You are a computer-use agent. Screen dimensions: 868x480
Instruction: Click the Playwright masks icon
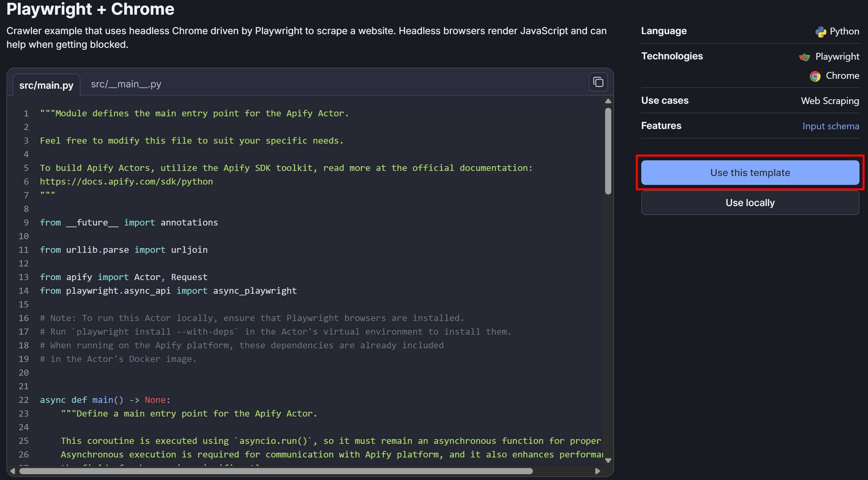point(805,57)
